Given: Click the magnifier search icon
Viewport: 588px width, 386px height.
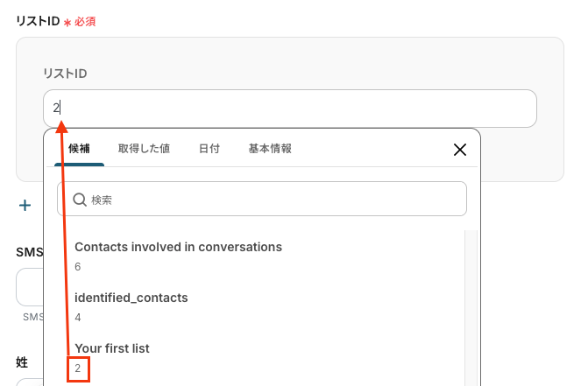Looking at the screenshot, I should click(79, 200).
